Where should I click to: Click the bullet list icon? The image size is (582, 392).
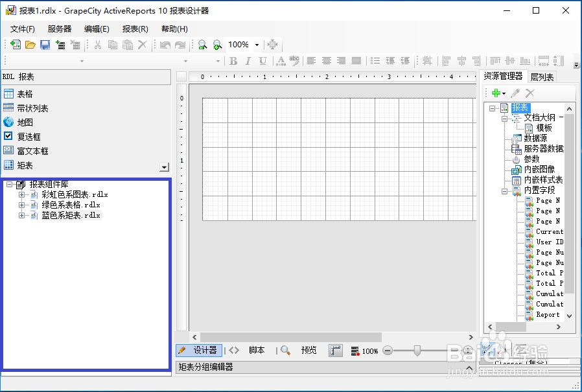(x=375, y=61)
